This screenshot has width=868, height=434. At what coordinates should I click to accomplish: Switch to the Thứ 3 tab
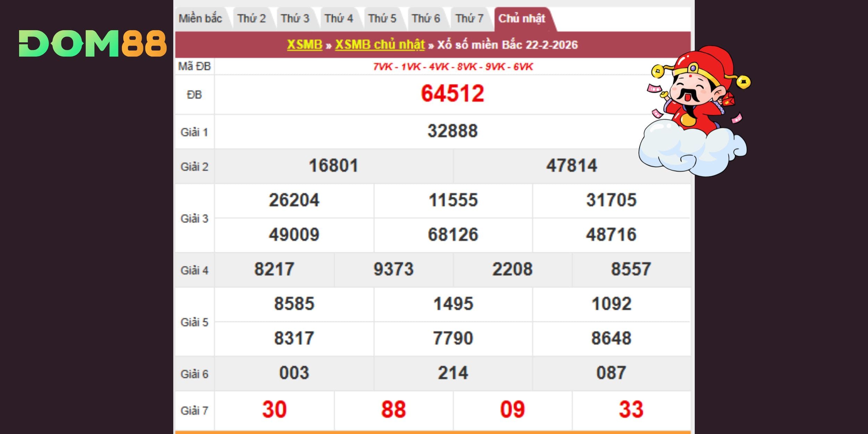295,18
